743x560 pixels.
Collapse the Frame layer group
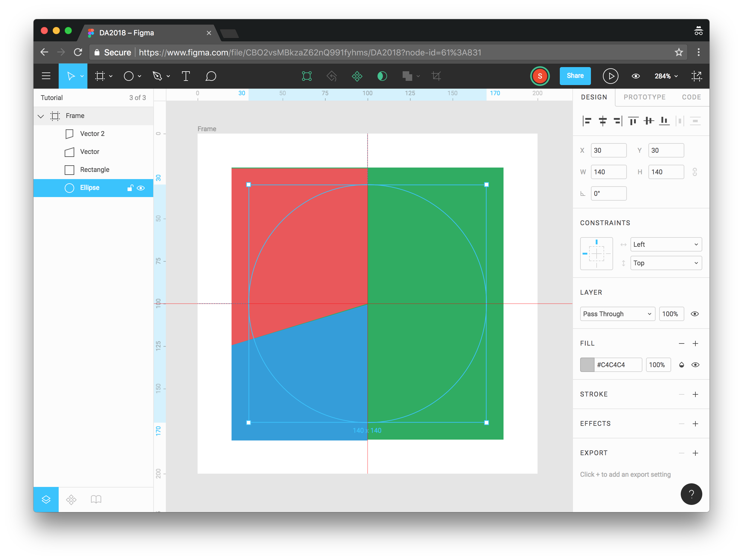pos(41,116)
